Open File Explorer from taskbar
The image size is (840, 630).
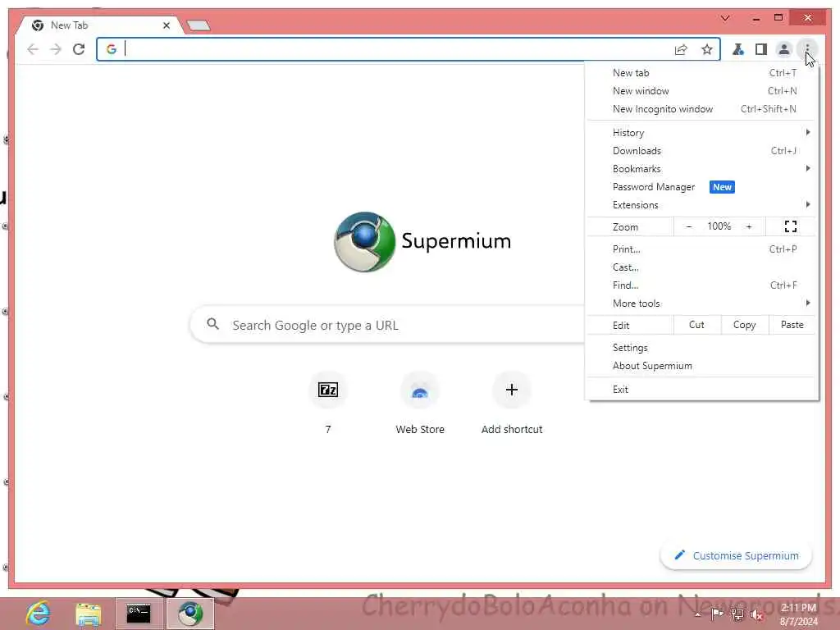(89, 614)
